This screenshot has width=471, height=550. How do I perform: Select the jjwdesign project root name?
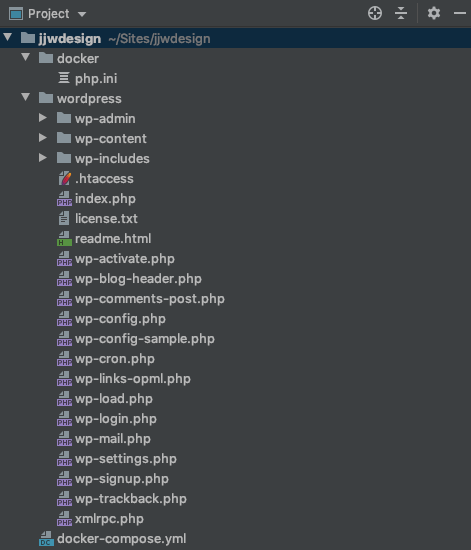point(70,39)
